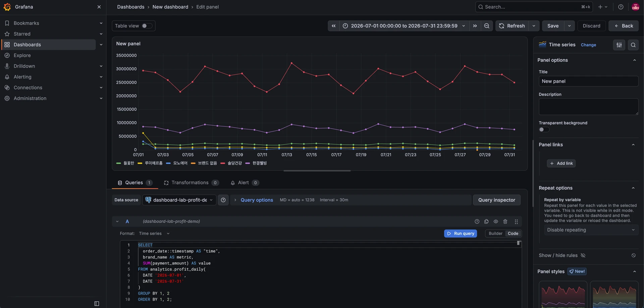The image size is (644, 308).
Task: Click the Drilldown icon in sidebar
Action: click(7, 66)
